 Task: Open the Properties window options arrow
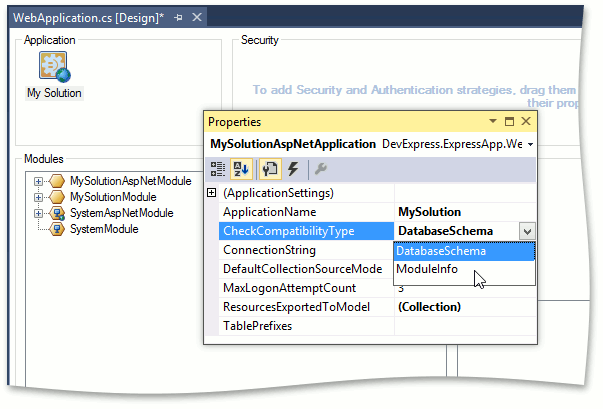click(x=493, y=121)
